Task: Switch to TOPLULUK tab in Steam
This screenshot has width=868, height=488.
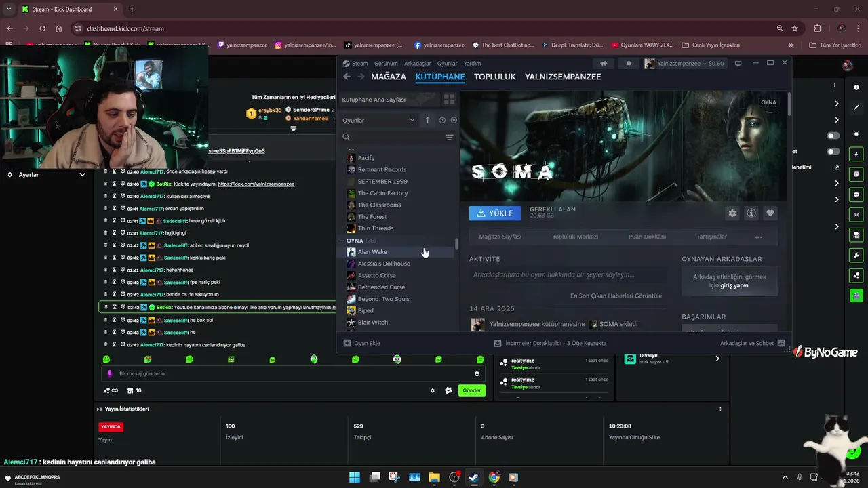Action: (x=495, y=77)
